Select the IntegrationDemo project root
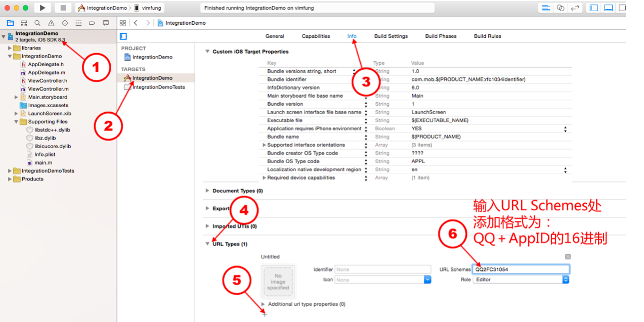Viewport: 644px width, 322px height. point(36,36)
